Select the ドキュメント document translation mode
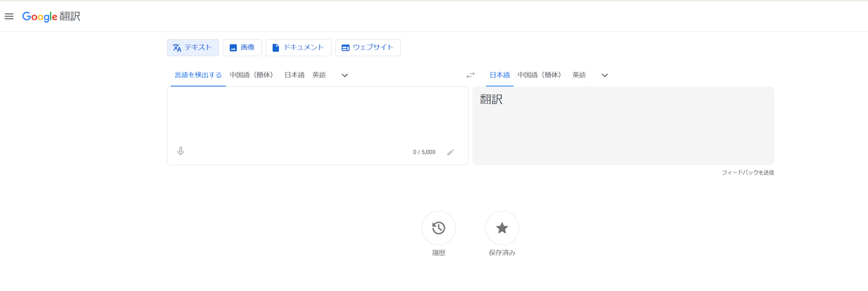868x291 pixels. tap(298, 48)
